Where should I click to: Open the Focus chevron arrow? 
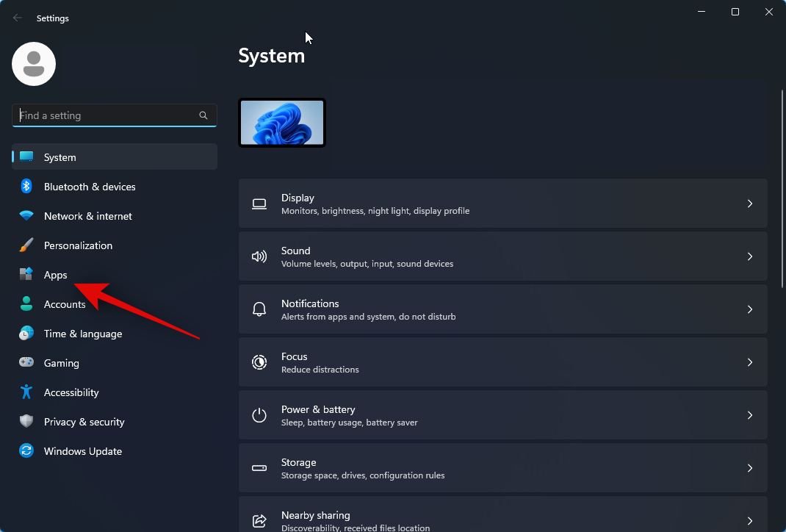point(750,362)
